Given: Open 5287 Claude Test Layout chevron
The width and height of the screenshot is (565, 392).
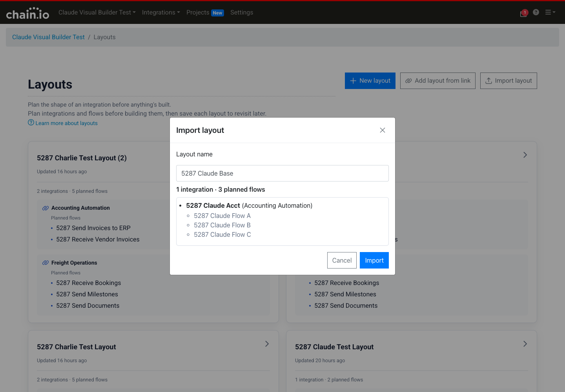Looking at the screenshot, I should point(525,344).
